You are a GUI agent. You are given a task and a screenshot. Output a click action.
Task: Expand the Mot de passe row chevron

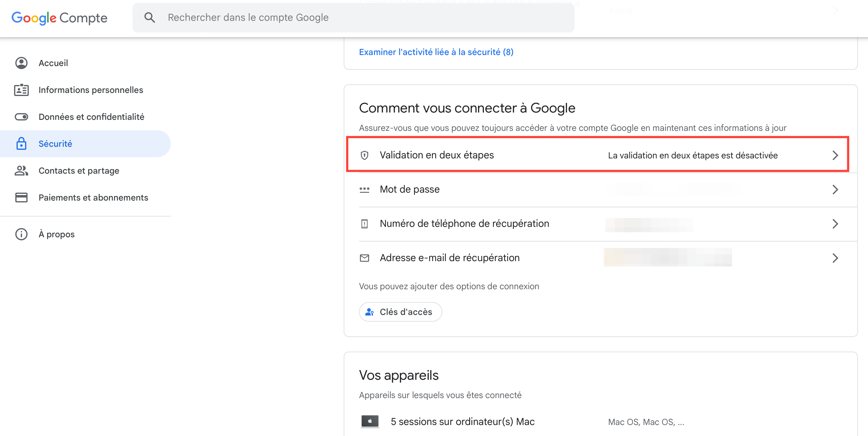coord(835,190)
